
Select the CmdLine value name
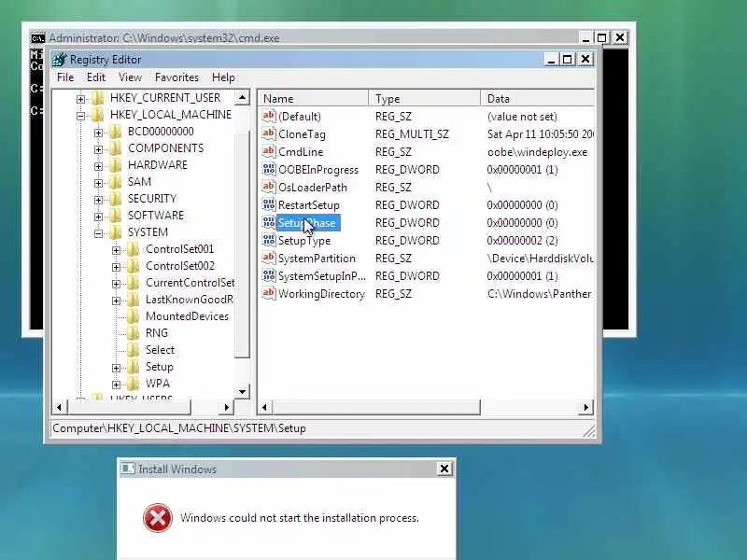pos(301,152)
